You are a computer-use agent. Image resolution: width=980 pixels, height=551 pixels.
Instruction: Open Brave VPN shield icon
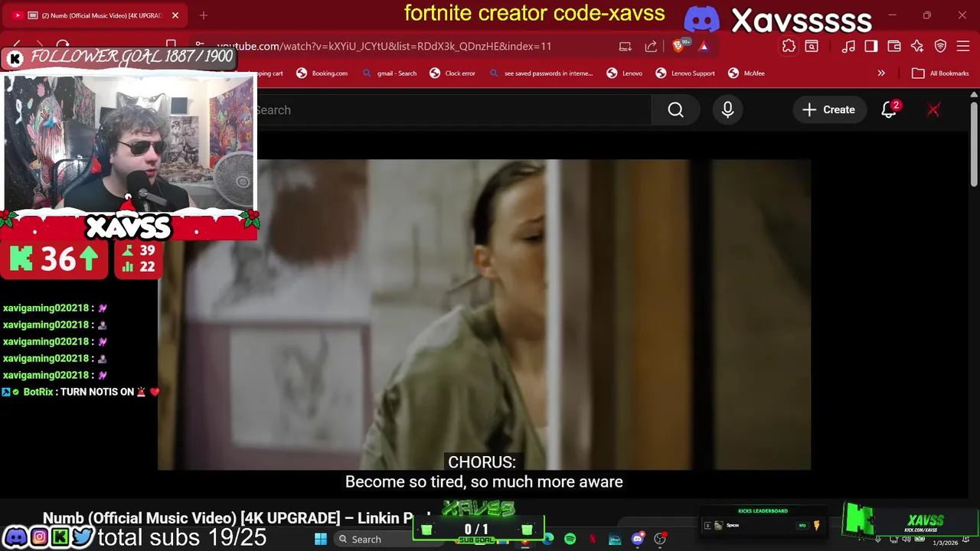click(940, 46)
